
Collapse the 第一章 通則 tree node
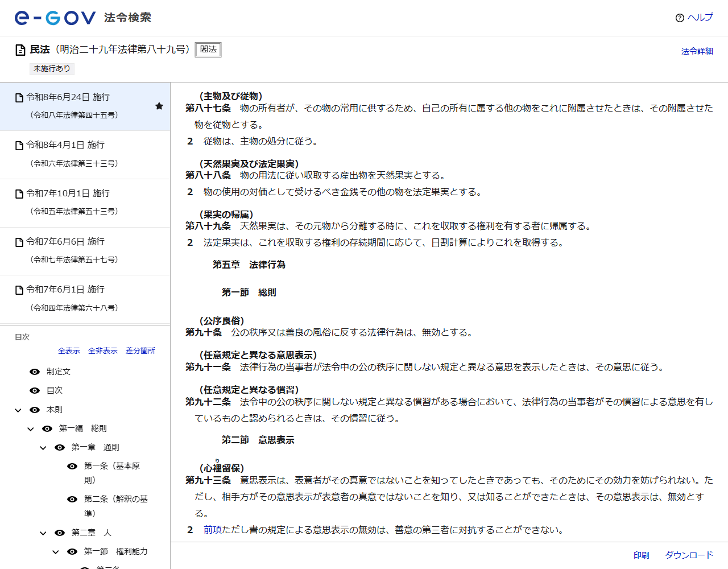coord(43,448)
